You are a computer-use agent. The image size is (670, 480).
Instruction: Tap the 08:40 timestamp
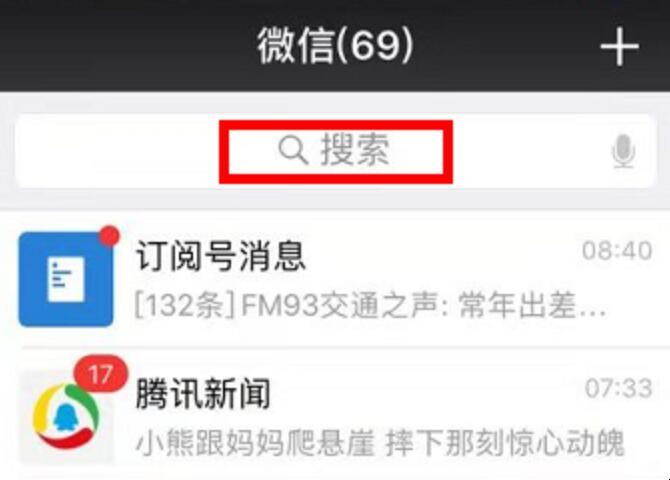tap(617, 250)
